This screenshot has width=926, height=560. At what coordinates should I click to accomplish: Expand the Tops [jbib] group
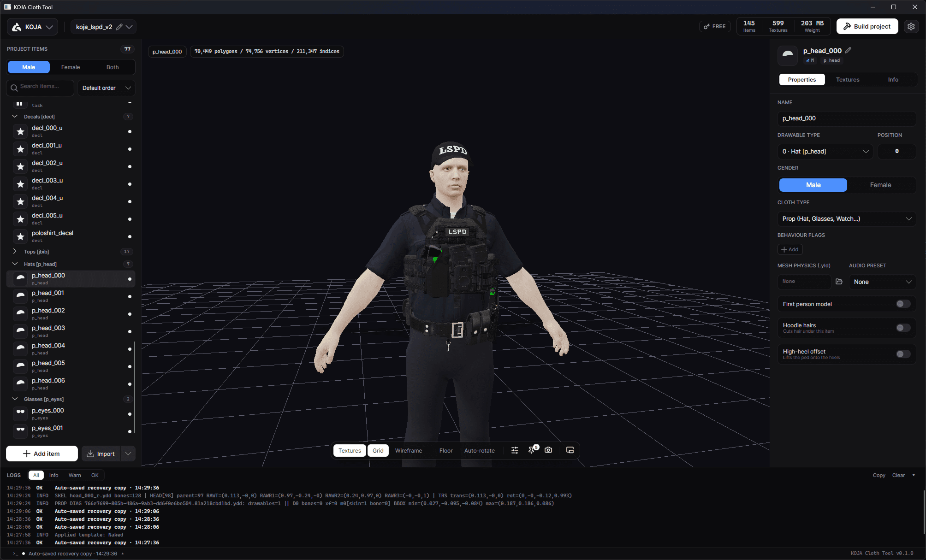pos(15,252)
